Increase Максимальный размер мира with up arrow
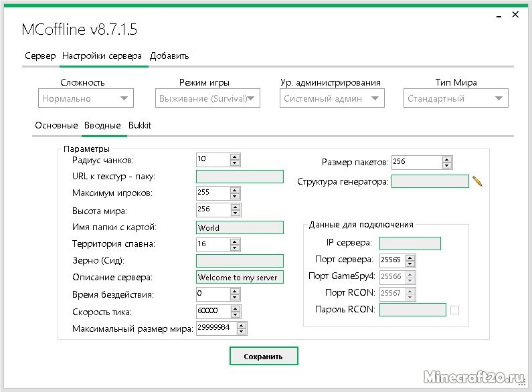This screenshot has width=532, height=392. pyautogui.click(x=242, y=325)
